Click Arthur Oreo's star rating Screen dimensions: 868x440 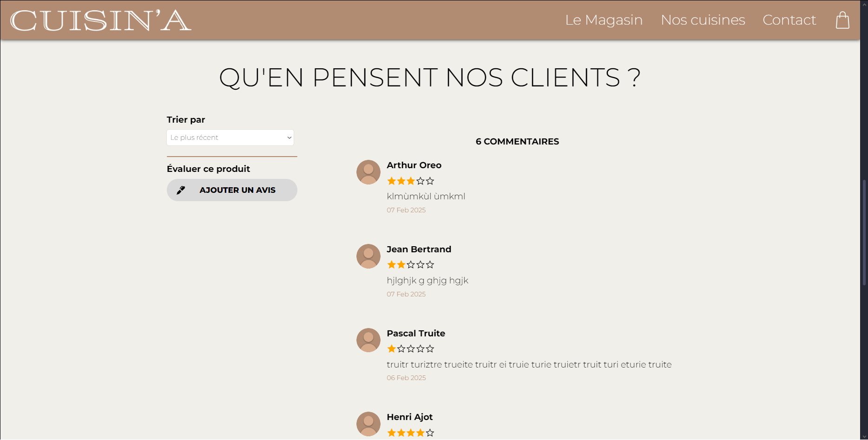[410, 181]
